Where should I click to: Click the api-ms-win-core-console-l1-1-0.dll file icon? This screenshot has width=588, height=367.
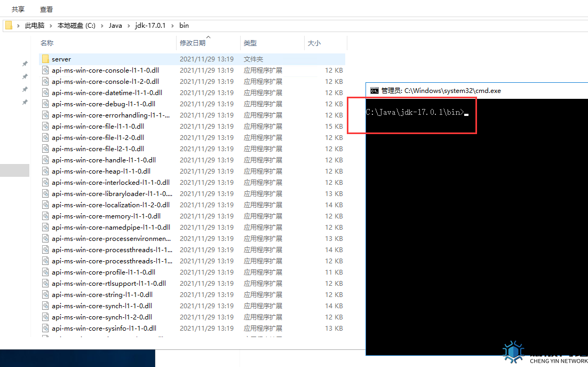[x=45, y=71]
